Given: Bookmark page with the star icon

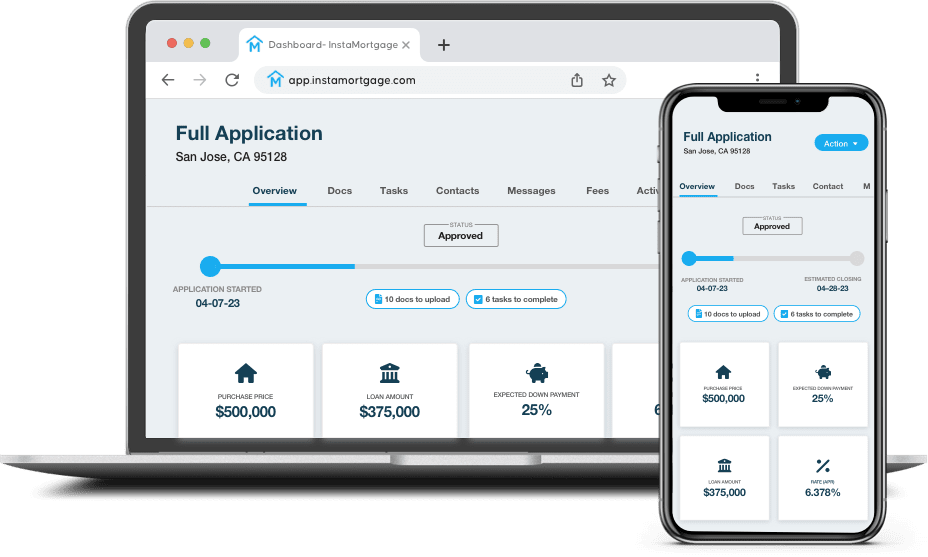Looking at the screenshot, I should point(608,80).
